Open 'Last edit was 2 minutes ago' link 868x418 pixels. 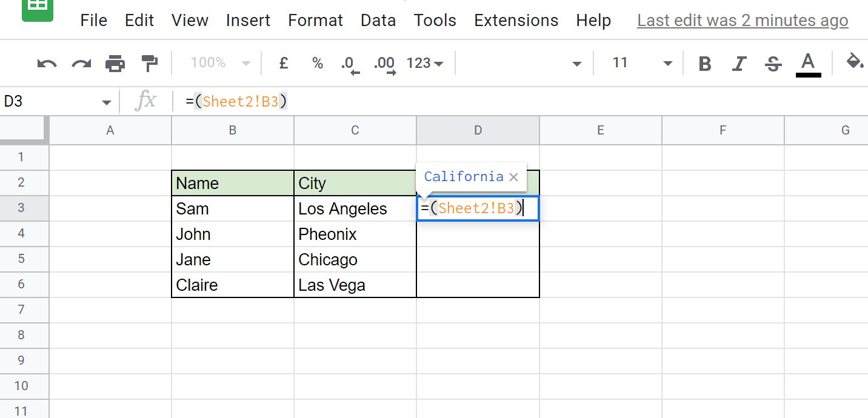click(x=743, y=21)
